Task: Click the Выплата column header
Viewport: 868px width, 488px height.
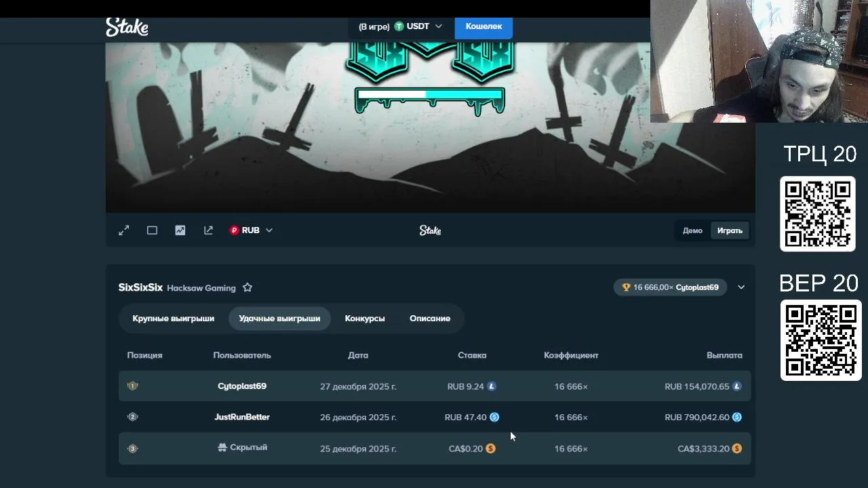Action: [x=724, y=355]
